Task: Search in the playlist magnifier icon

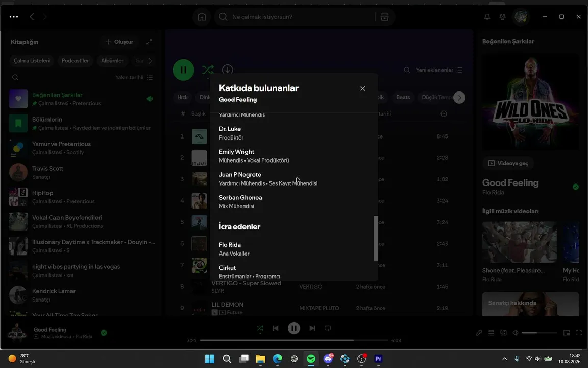Action: pos(407,70)
